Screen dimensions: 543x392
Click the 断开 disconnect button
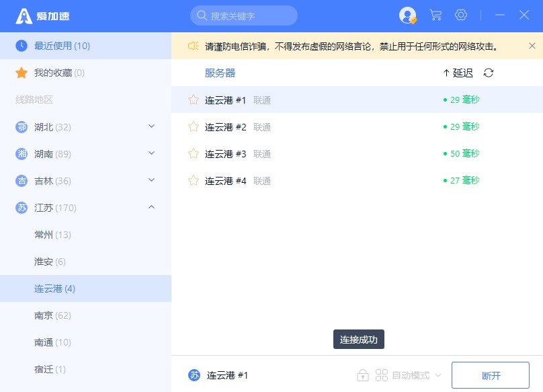491,375
